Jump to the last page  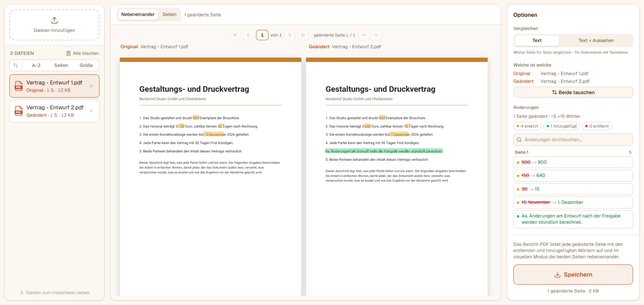[x=303, y=35]
